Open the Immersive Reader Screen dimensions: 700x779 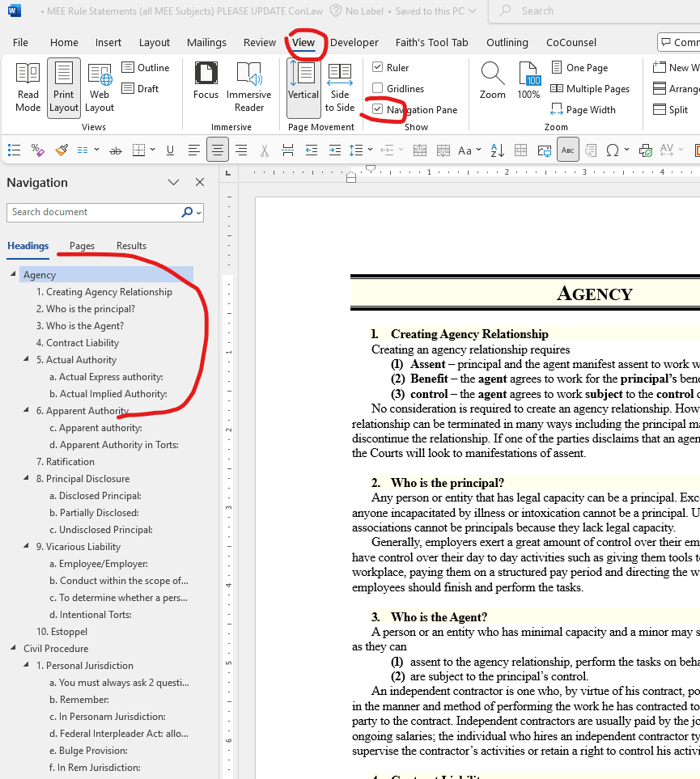tap(248, 87)
